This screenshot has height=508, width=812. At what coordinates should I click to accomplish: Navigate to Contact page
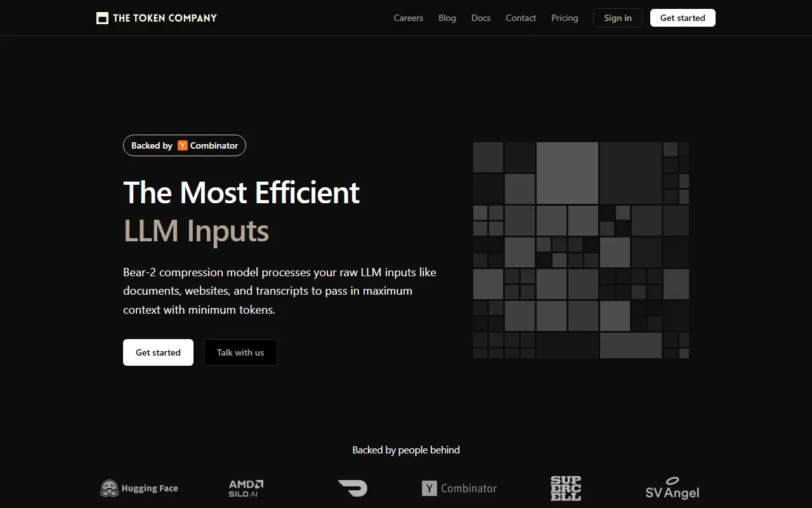pyautogui.click(x=521, y=18)
